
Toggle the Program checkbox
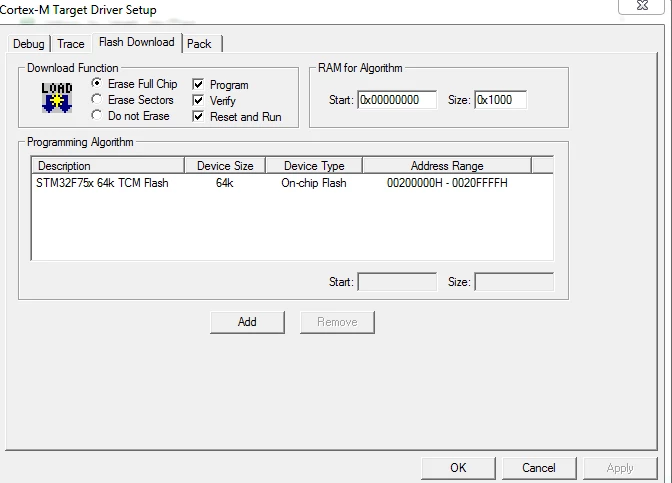point(198,84)
